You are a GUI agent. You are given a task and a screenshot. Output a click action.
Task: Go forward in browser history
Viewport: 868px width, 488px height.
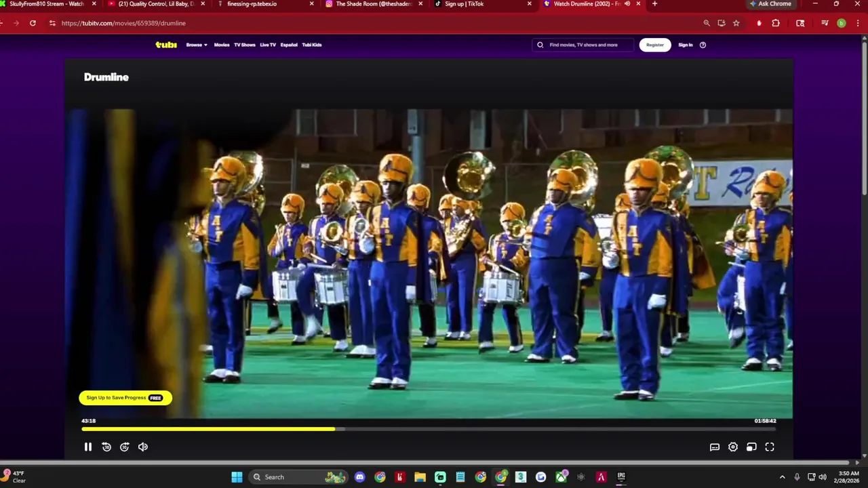[16, 23]
